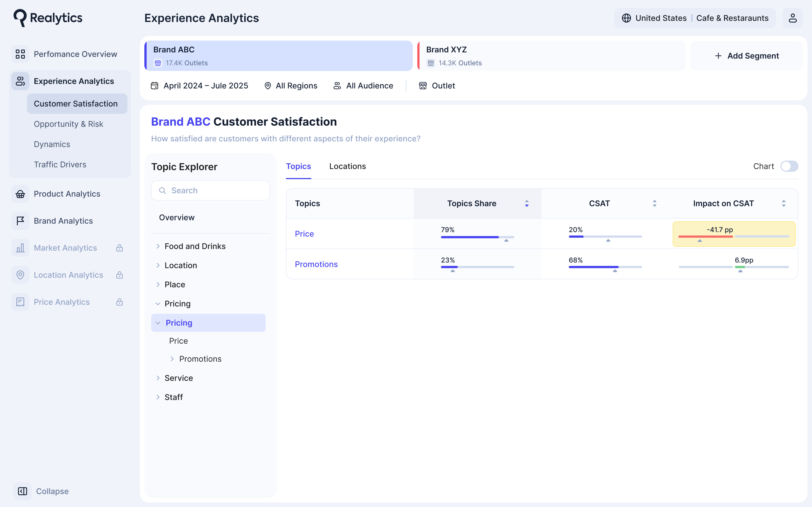
Task: Click the Performance Overview grid icon
Action: coord(20,54)
